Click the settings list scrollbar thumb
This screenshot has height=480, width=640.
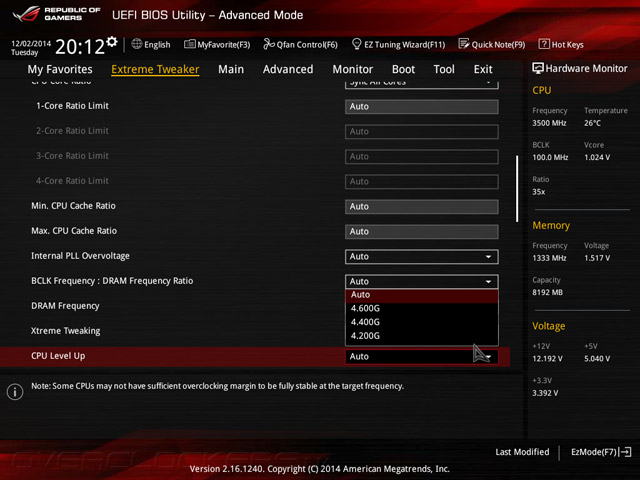517,189
